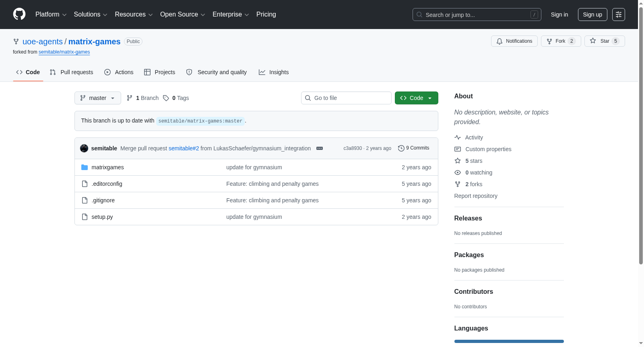Click the eye icon next to 0 watching
Screen dimensions: 644x347
[x=458, y=172]
